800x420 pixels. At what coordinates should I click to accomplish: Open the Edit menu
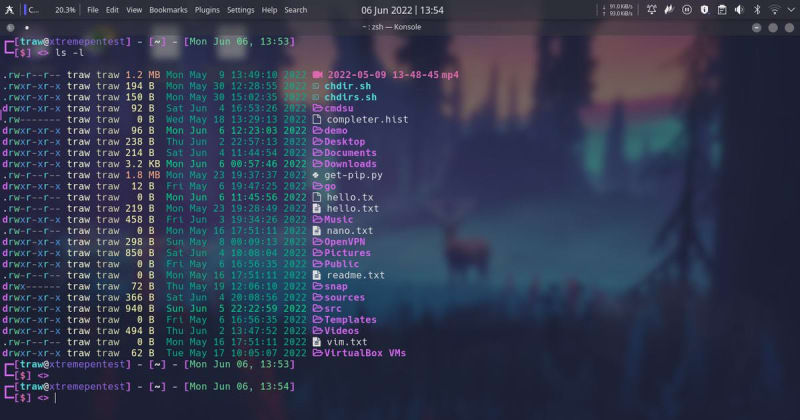coord(112,9)
